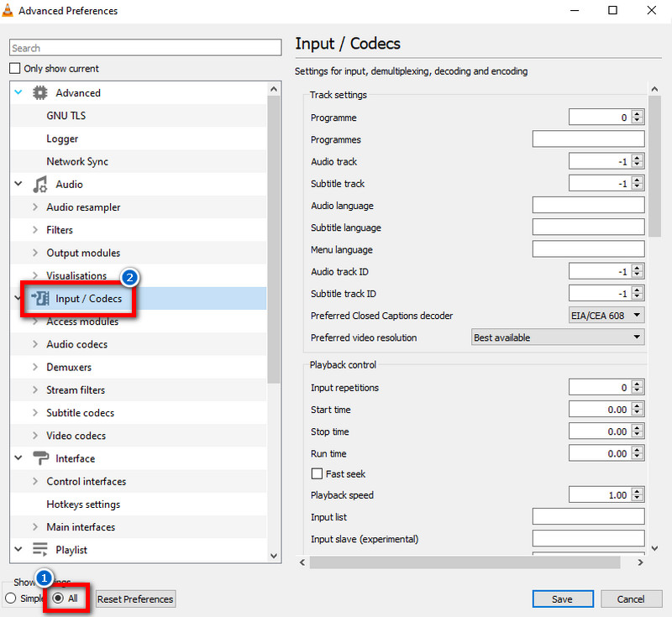Increase Start time with up arrow
Screen dimensions: 672x617
(638, 406)
